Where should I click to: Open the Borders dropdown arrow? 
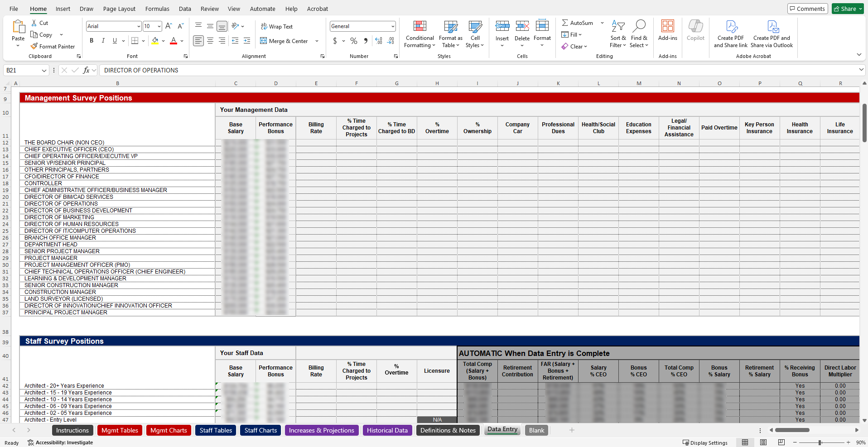coord(143,41)
